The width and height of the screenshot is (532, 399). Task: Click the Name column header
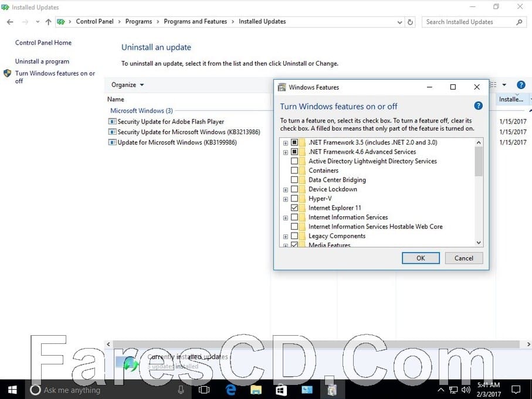point(116,100)
